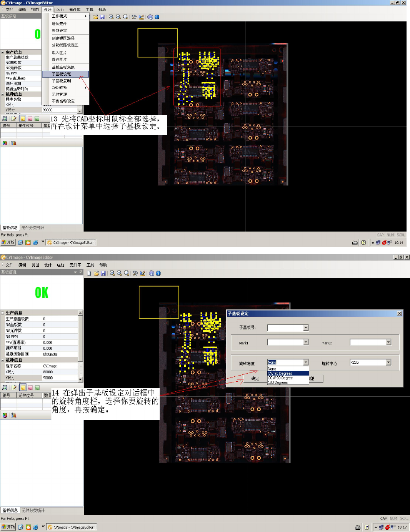Open 基板信息 panel header dropdown arrow
The image size is (410, 532).
75,272
